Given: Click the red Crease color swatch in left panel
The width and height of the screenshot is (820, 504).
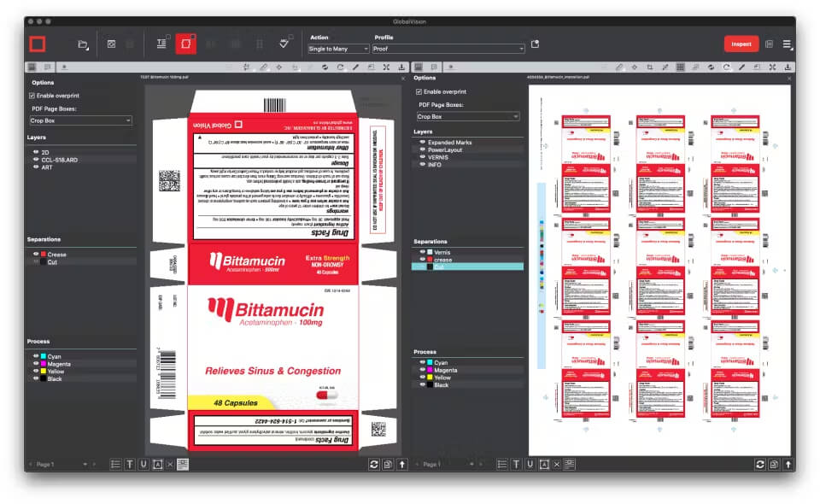Looking at the screenshot, I should pyautogui.click(x=44, y=254).
